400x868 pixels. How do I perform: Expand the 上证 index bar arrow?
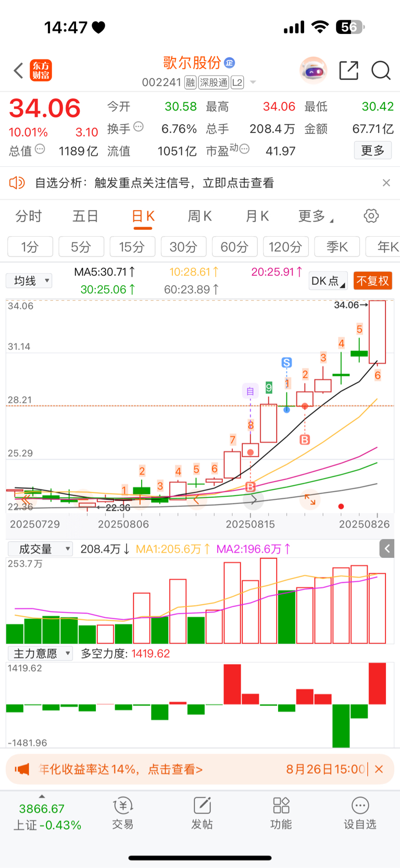pos(42,797)
